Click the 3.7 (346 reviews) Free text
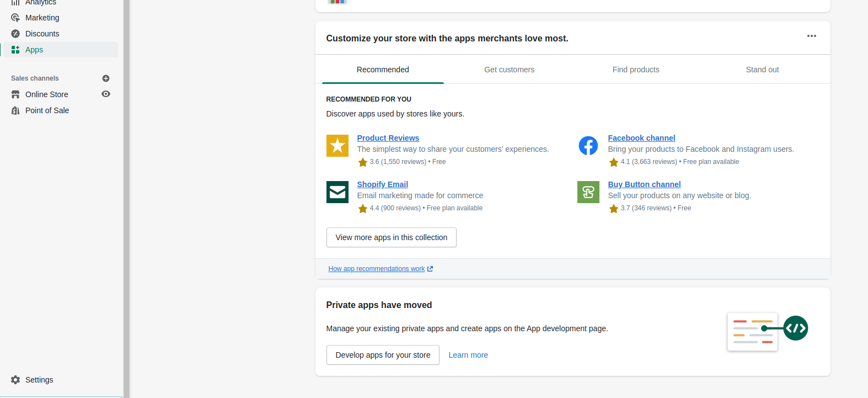Viewport: 868px width, 398px height. (656, 208)
